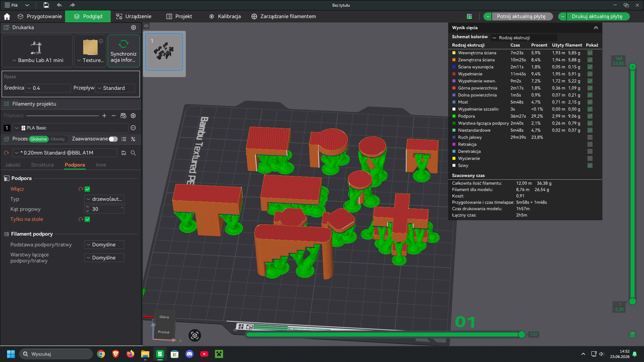Click the Kąt progowy value field
This screenshot has width=644, height=362.
coord(104,209)
